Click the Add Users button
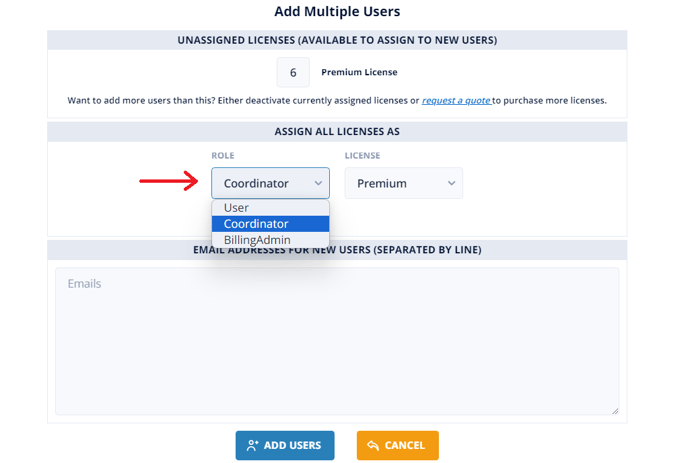 coord(285,445)
